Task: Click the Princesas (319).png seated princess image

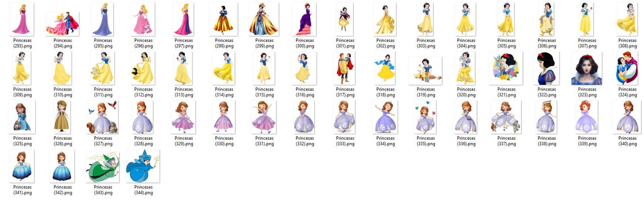Action: pyautogui.click(x=425, y=70)
